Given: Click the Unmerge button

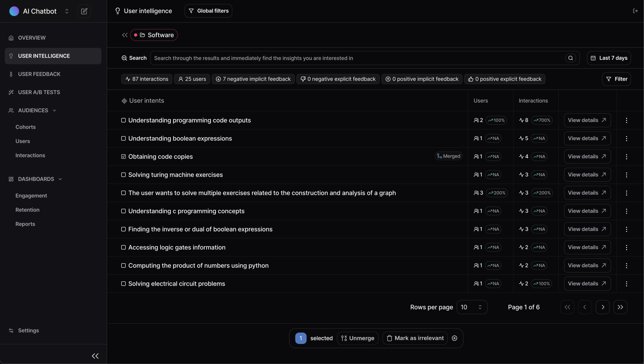Looking at the screenshot, I should pyautogui.click(x=358, y=338).
